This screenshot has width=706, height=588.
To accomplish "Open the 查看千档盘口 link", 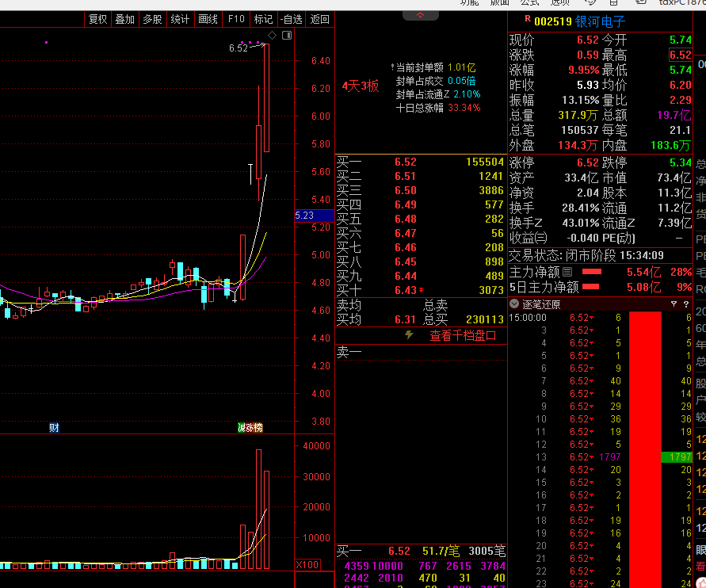I will tap(463, 335).
